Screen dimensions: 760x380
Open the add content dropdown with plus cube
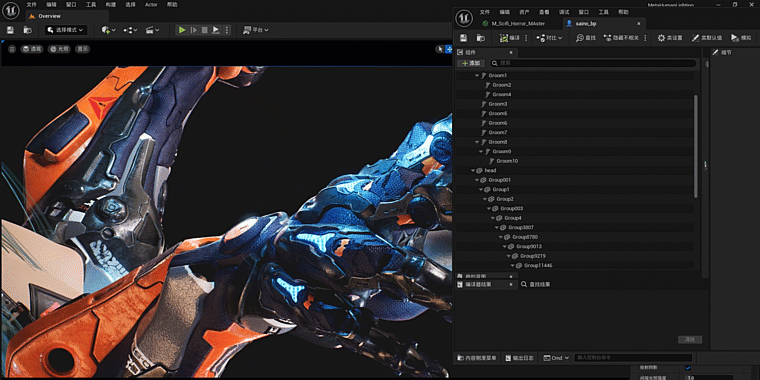(x=109, y=30)
